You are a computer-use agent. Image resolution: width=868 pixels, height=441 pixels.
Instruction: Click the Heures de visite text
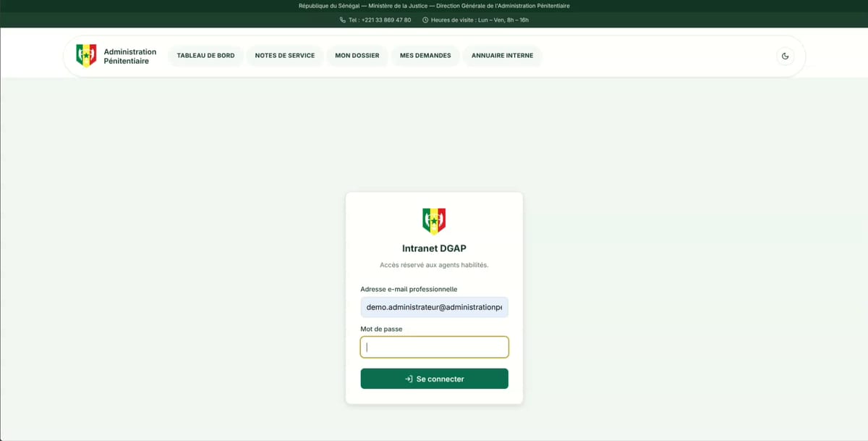click(x=480, y=20)
